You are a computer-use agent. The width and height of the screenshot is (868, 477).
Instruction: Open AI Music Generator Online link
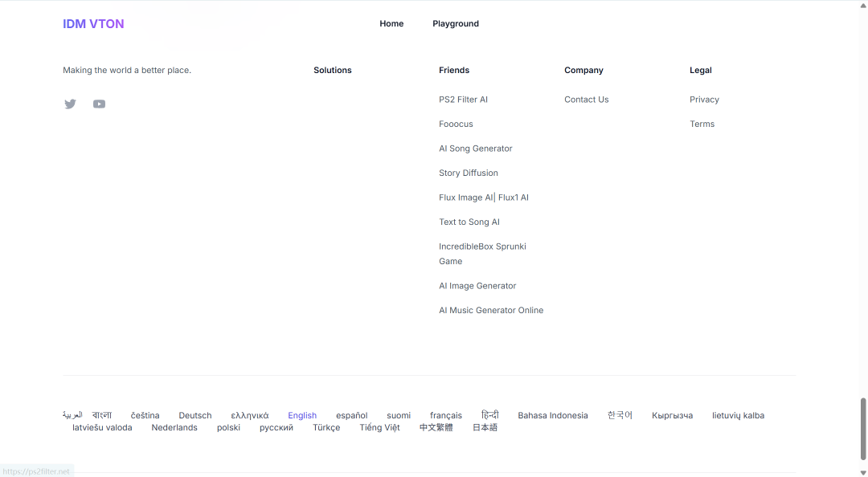tap(491, 311)
